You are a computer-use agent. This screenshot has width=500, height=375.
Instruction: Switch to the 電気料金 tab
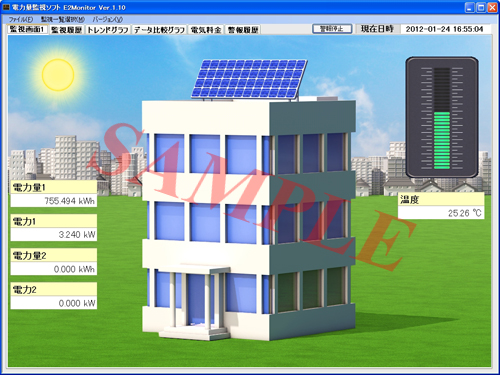(x=206, y=30)
